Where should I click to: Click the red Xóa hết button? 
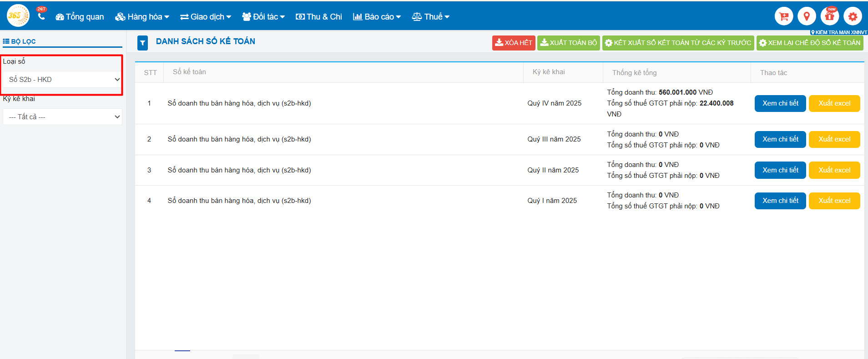click(x=513, y=43)
